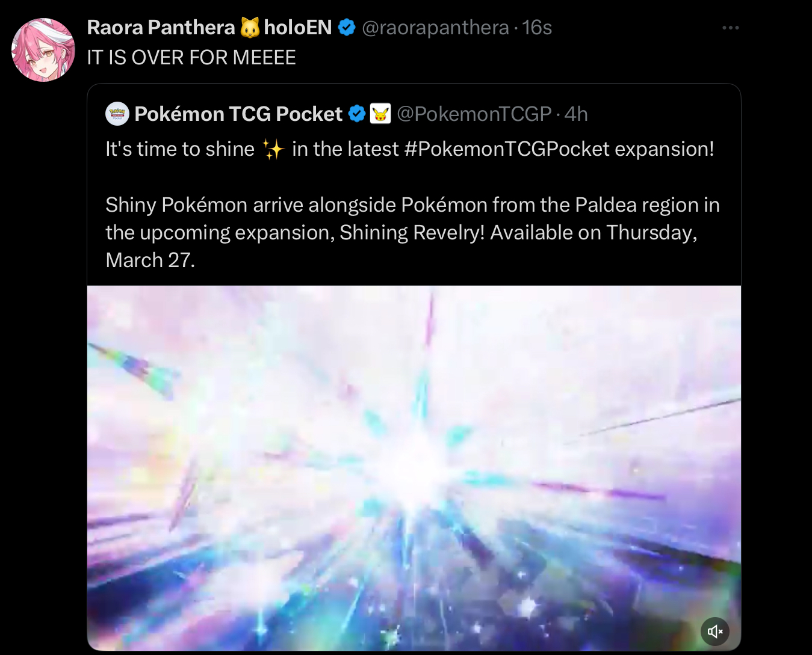The image size is (812, 655).
Task: Click the blue verified badge beside holoEN
Action: coord(347,28)
